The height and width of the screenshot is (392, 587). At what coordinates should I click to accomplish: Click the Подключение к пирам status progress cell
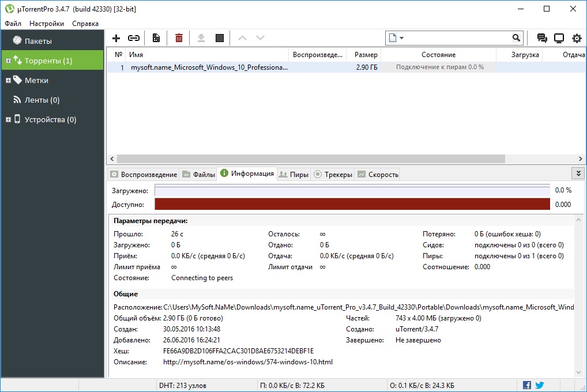point(439,67)
